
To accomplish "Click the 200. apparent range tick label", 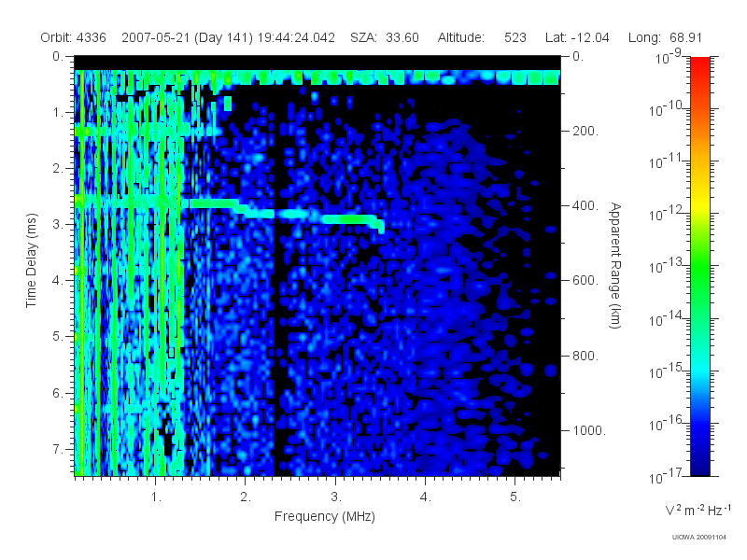I will 585,131.
